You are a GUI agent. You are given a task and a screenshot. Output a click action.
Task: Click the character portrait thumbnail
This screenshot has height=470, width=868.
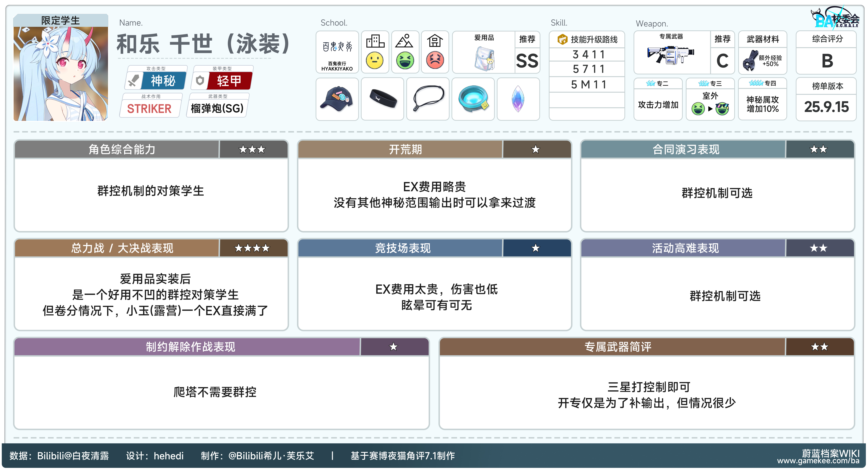click(x=61, y=74)
